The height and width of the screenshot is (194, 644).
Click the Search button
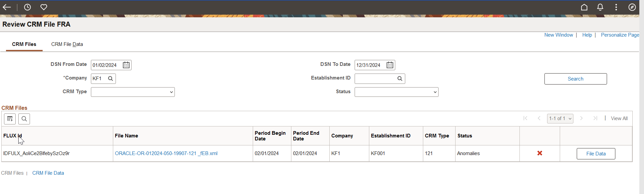click(576, 79)
